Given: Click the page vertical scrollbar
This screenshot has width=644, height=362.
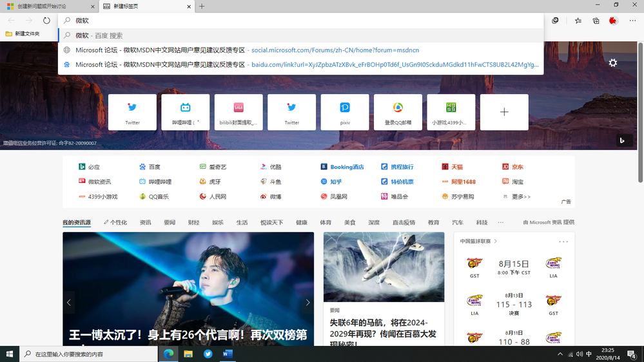Looking at the screenshot, I should (x=640, y=111).
